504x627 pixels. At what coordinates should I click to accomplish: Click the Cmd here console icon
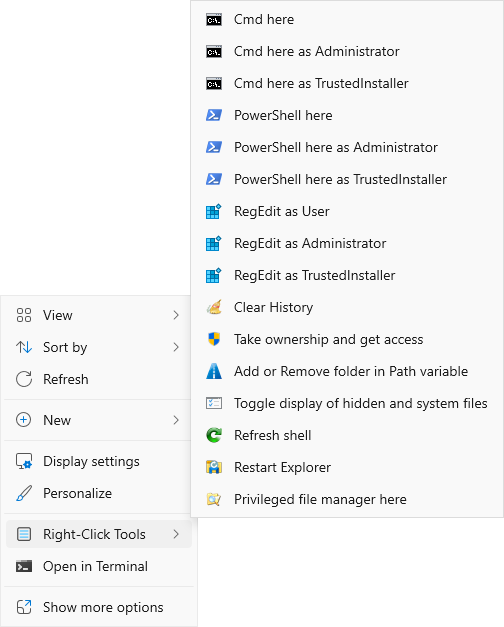pos(214,20)
